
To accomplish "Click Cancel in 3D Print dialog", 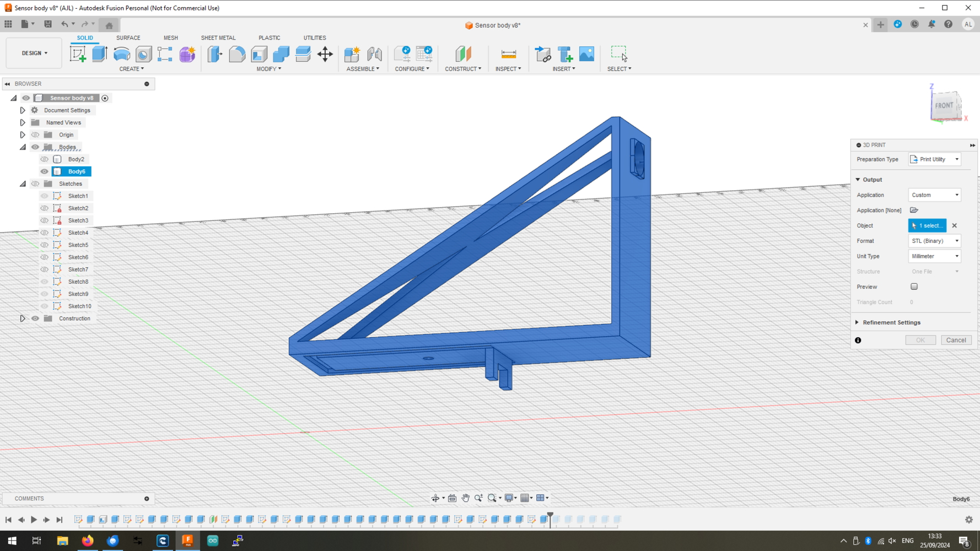I will (956, 340).
